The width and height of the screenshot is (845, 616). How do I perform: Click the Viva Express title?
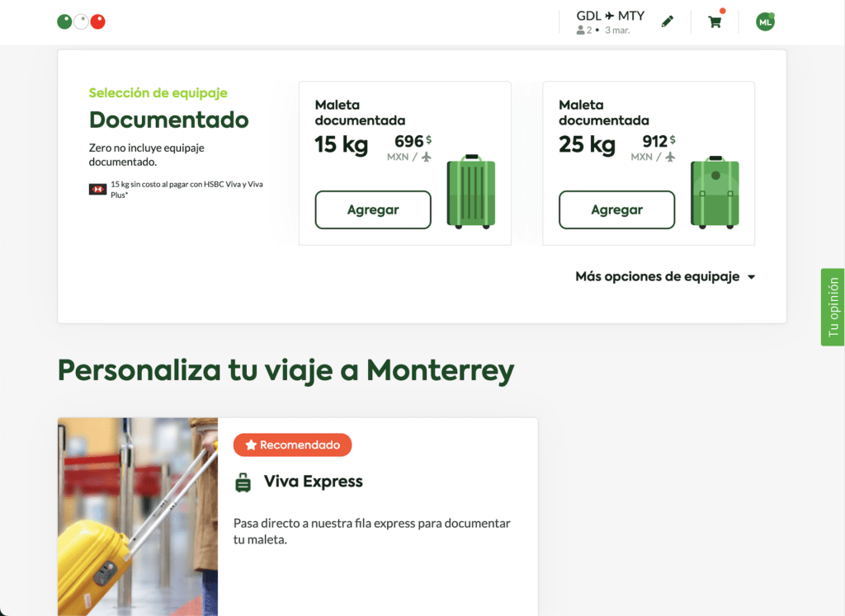pyautogui.click(x=313, y=481)
